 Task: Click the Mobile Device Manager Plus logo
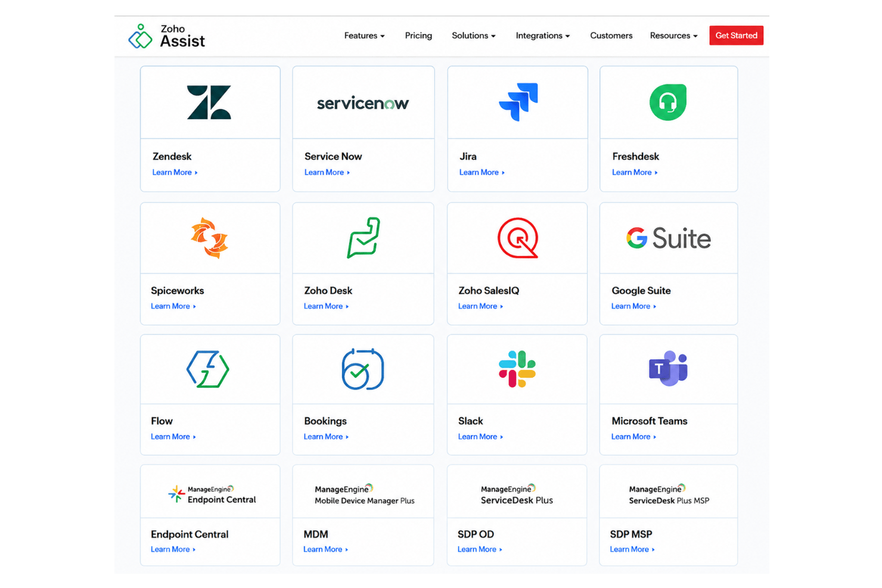click(x=365, y=494)
